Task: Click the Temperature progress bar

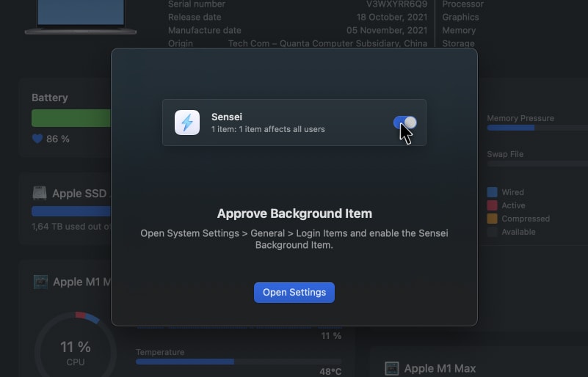Action: tap(239, 362)
